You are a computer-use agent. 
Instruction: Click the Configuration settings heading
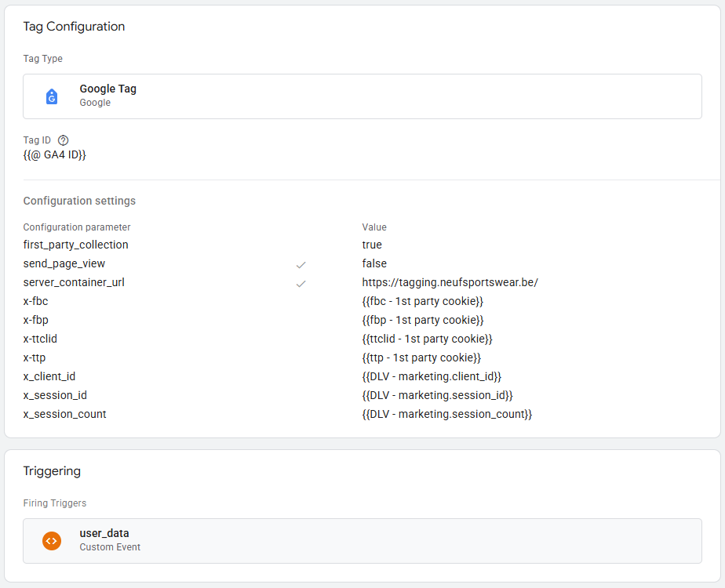click(79, 201)
